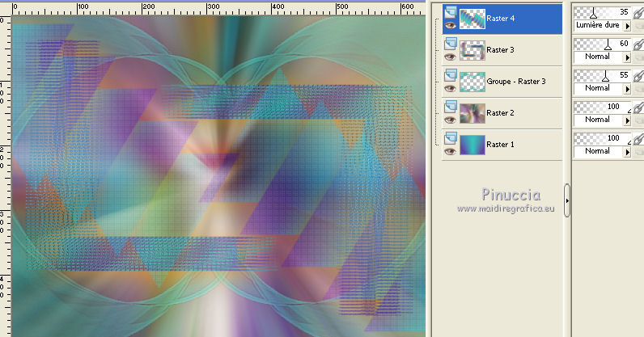The width and height of the screenshot is (644, 337).
Task: Toggle the layer link icon for Raster 4
Action: pos(638,13)
